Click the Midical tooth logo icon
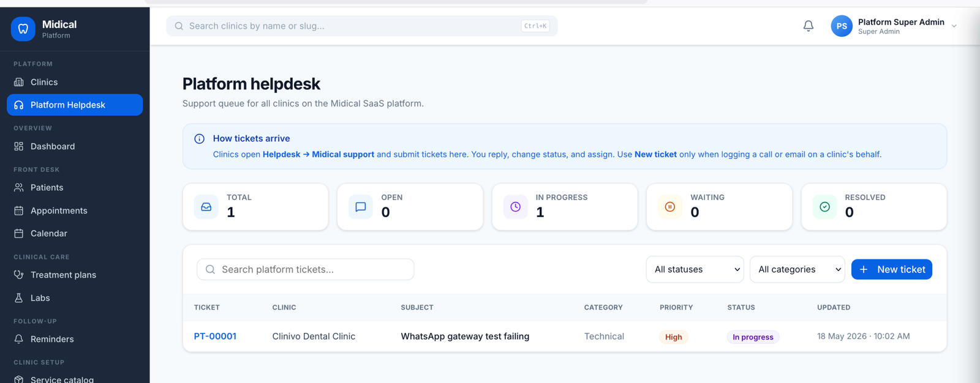Image resolution: width=980 pixels, height=383 pixels. (23, 29)
